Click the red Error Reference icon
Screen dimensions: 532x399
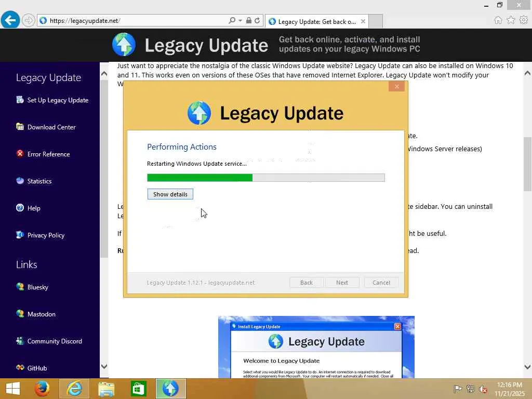[x=20, y=153]
